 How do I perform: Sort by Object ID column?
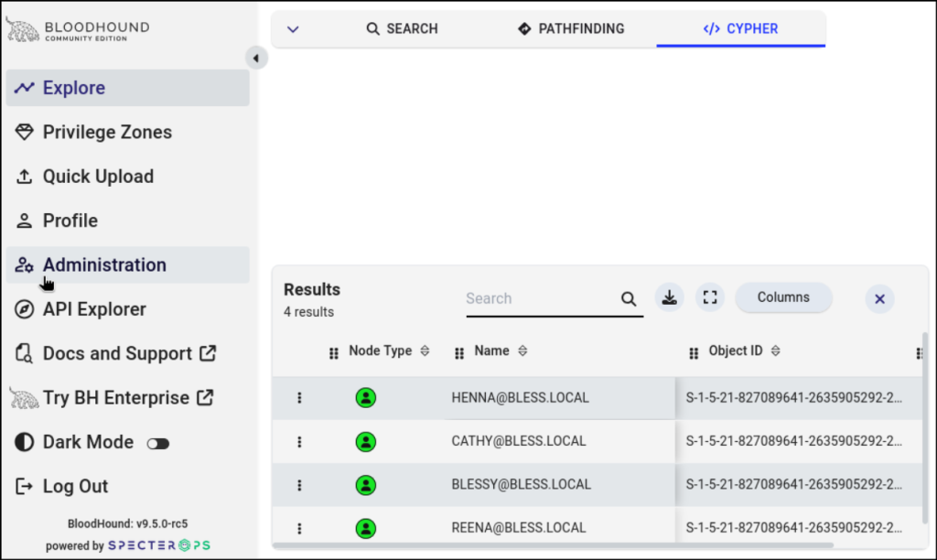pos(776,350)
